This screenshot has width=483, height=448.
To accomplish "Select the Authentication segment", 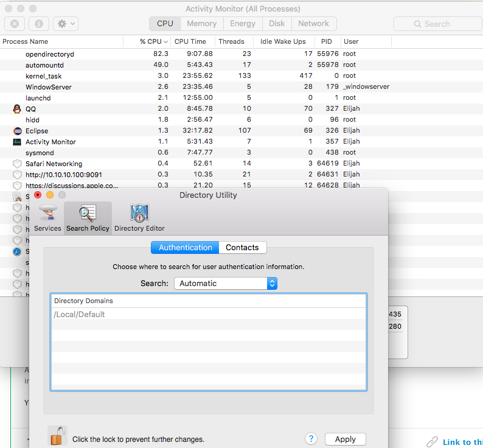I will click(185, 248).
